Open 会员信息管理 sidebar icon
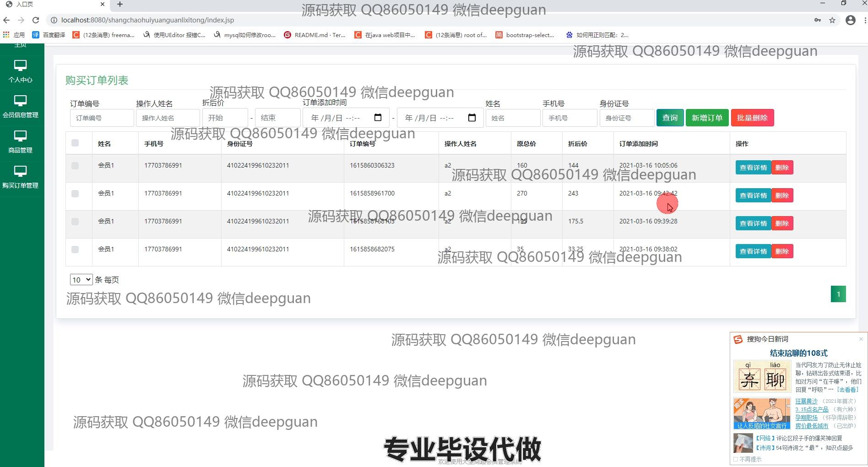Image resolution: width=868 pixels, height=467 pixels. (20, 101)
